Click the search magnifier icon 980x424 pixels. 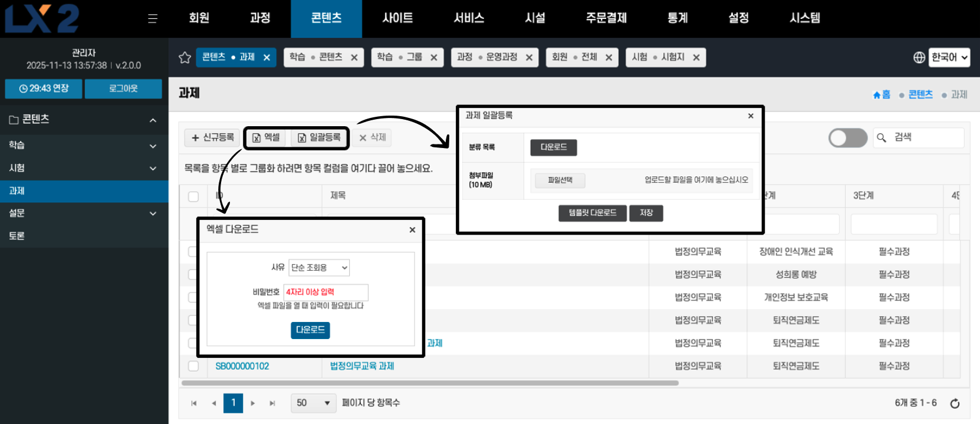pyautogui.click(x=882, y=137)
